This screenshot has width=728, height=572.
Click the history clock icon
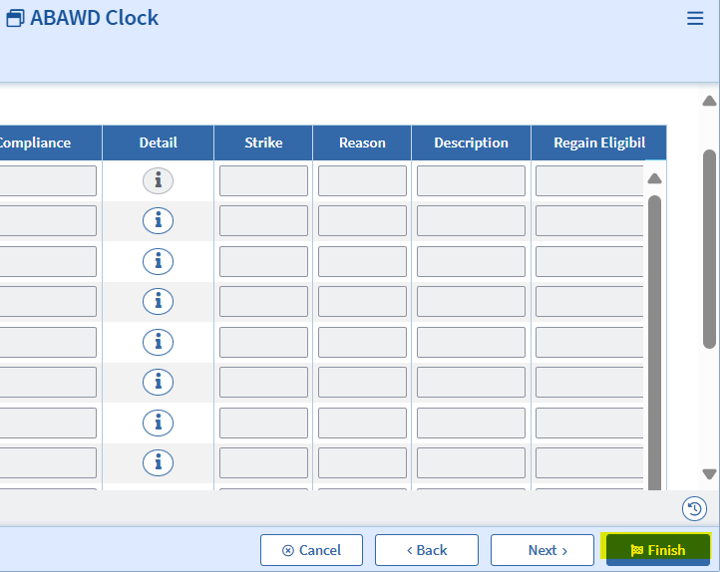pyautogui.click(x=694, y=509)
